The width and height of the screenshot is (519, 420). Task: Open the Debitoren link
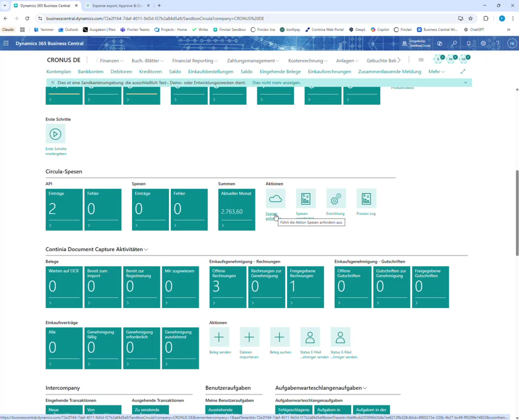point(121,72)
